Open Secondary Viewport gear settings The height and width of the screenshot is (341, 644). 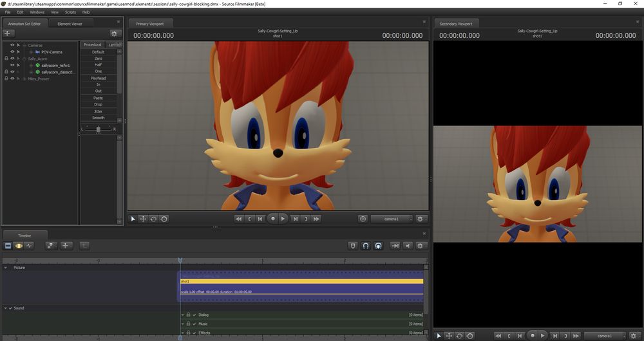635,336
